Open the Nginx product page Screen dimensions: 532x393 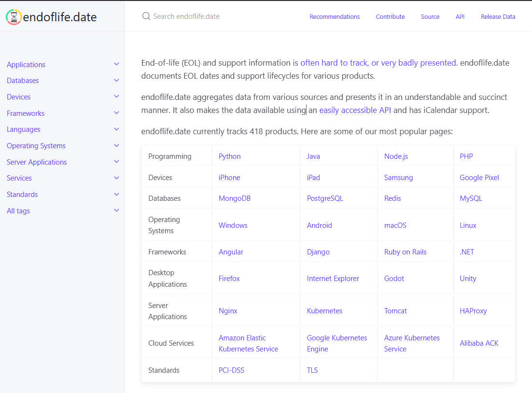[x=228, y=311]
